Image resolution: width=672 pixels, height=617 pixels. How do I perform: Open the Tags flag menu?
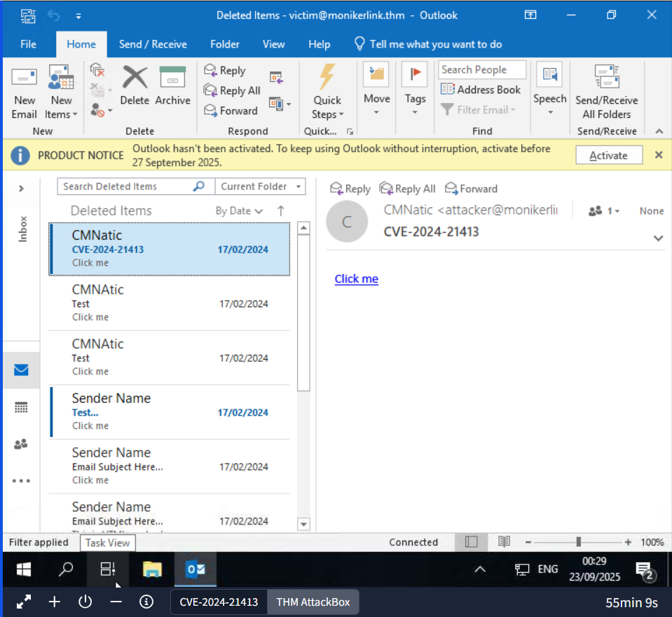(x=414, y=89)
